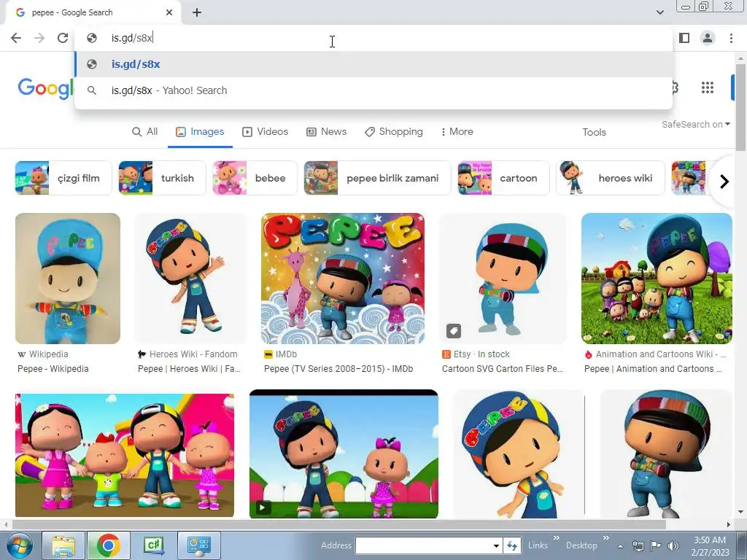Click Cartoon SVG Carton Files link
Image resolution: width=747 pixels, height=560 pixels.
[x=503, y=369]
